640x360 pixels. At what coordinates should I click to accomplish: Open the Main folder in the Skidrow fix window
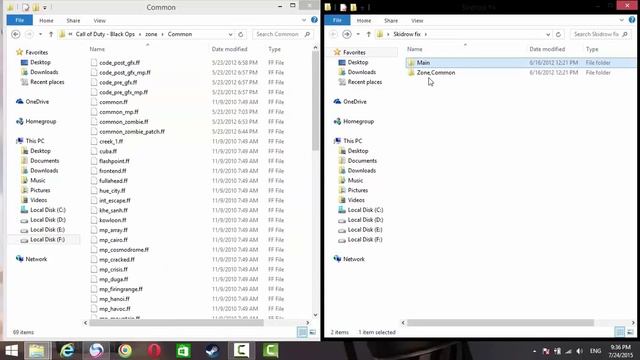click(x=423, y=62)
